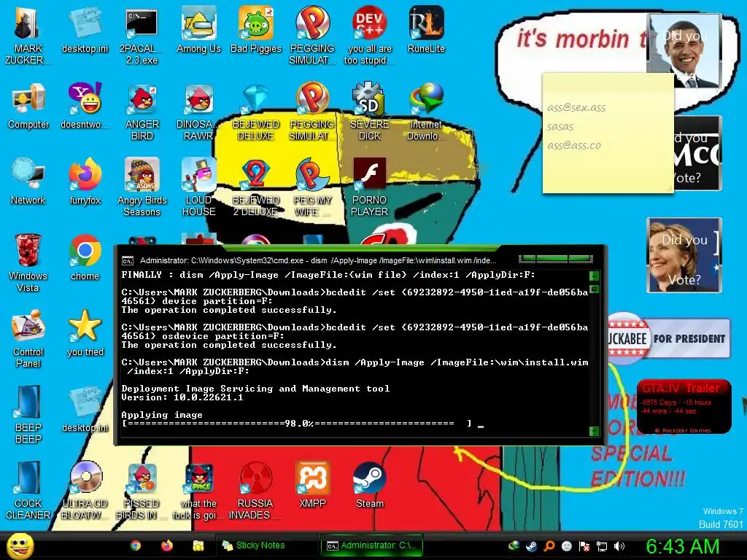
Task: Open Chrome from the taskbar
Action: click(136, 545)
